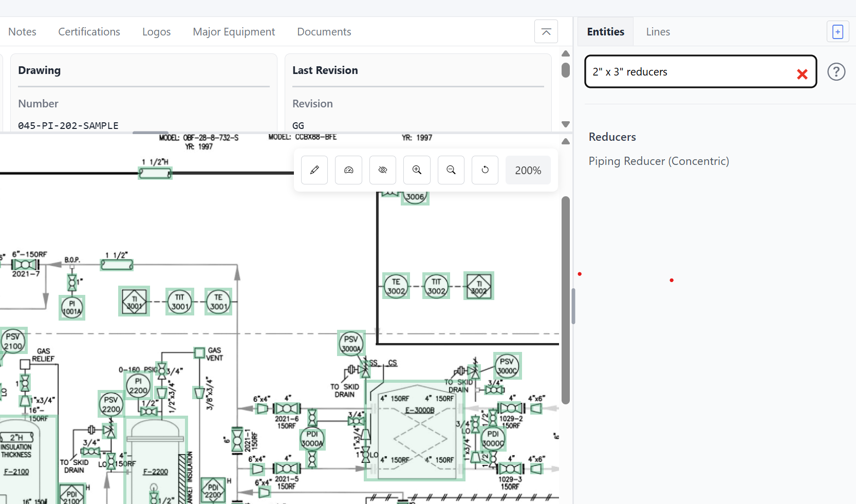Open the Documents section
The width and height of the screenshot is (856, 504).
pyautogui.click(x=324, y=31)
